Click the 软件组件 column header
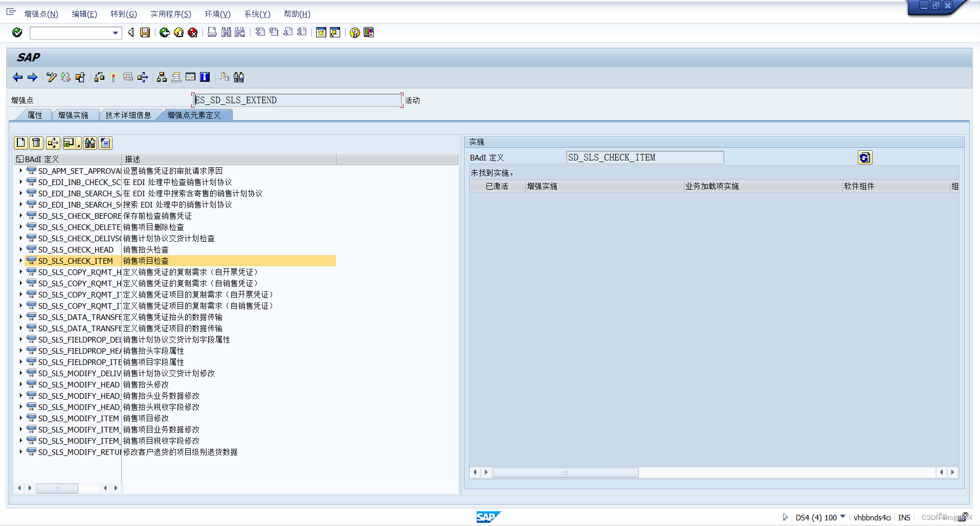Viewport: 980px width, 526px height. (897, 186)
